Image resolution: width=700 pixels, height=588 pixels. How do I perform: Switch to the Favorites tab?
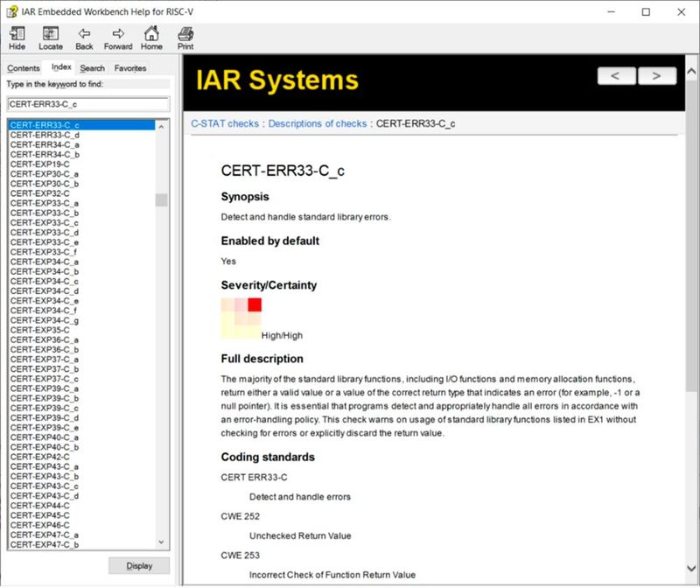[129, 68]
